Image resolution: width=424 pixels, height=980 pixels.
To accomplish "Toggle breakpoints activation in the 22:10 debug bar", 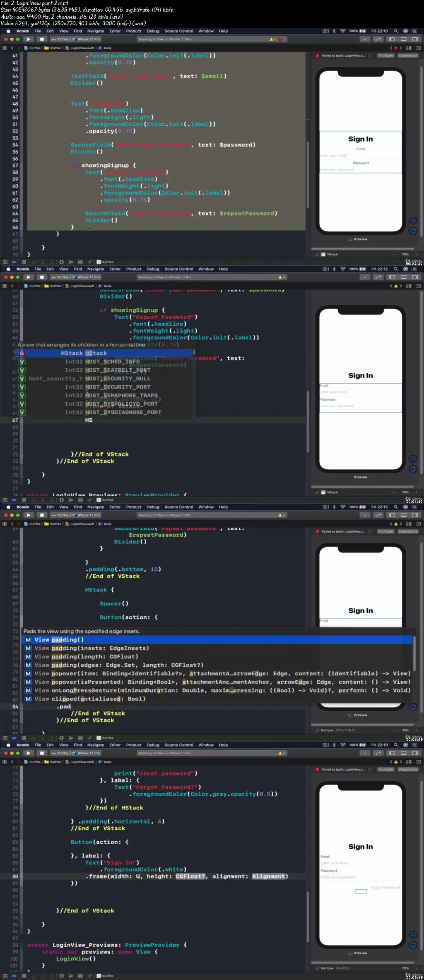I will (14, 262).
